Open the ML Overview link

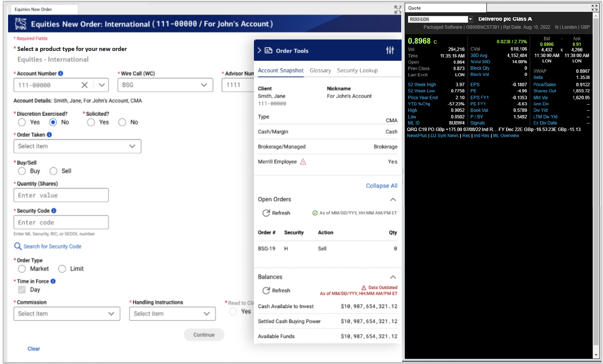(506, 136)
